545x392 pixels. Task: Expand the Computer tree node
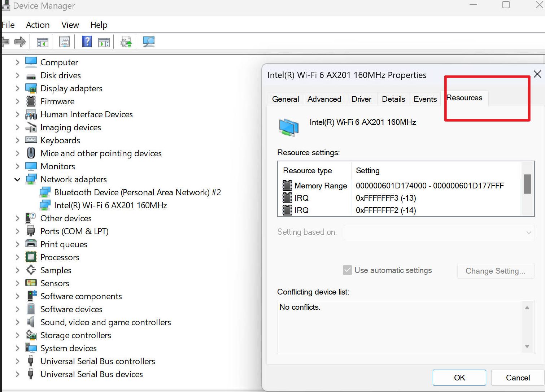coord(17,62)
